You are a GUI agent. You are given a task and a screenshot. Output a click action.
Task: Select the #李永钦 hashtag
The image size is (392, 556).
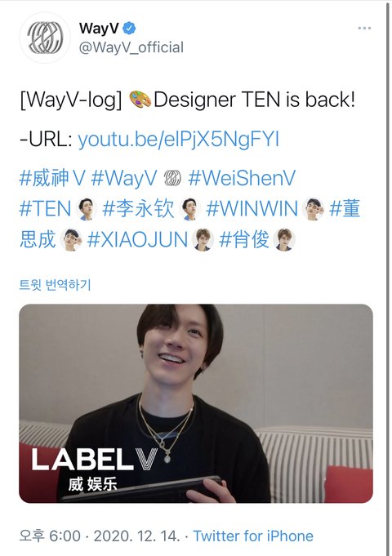pyautogui.click(x=138, y=208)
